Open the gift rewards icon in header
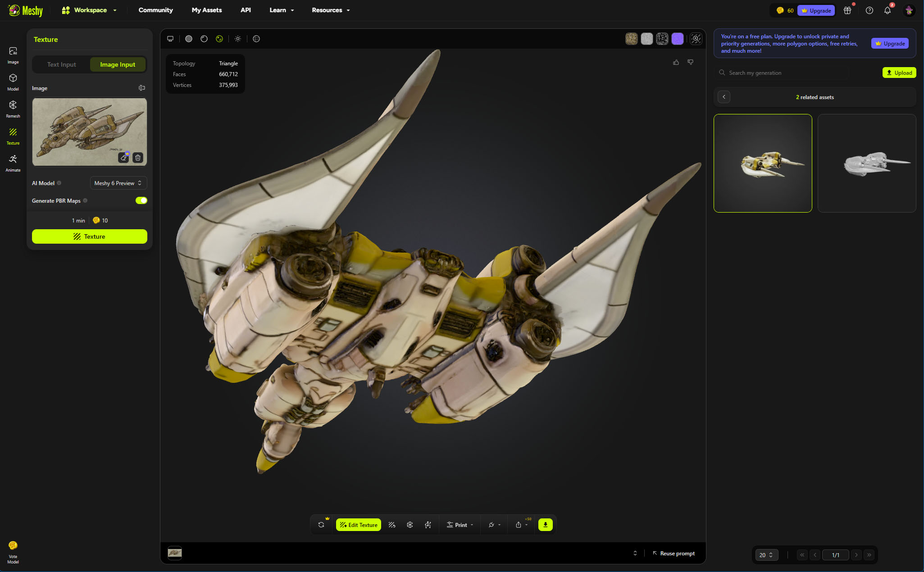The height and width of the screenshot is (572, 924). [x=847, y=10]
